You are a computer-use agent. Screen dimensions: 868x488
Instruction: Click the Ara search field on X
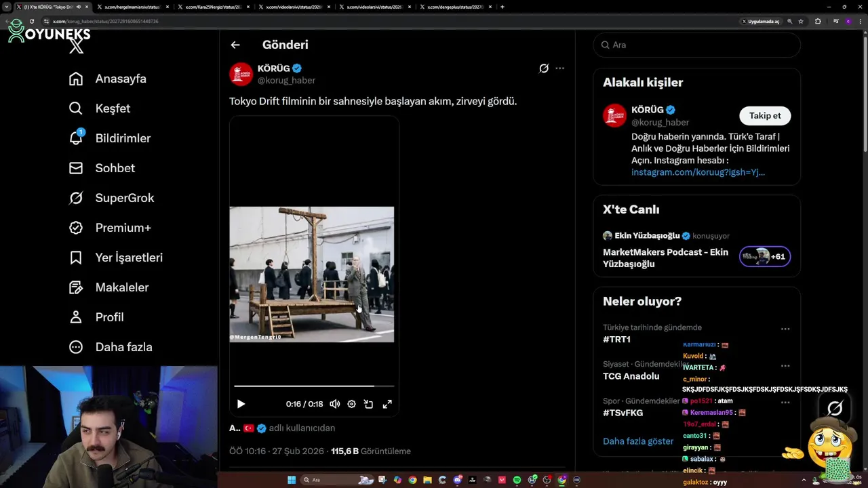click(x=697, y=45)
